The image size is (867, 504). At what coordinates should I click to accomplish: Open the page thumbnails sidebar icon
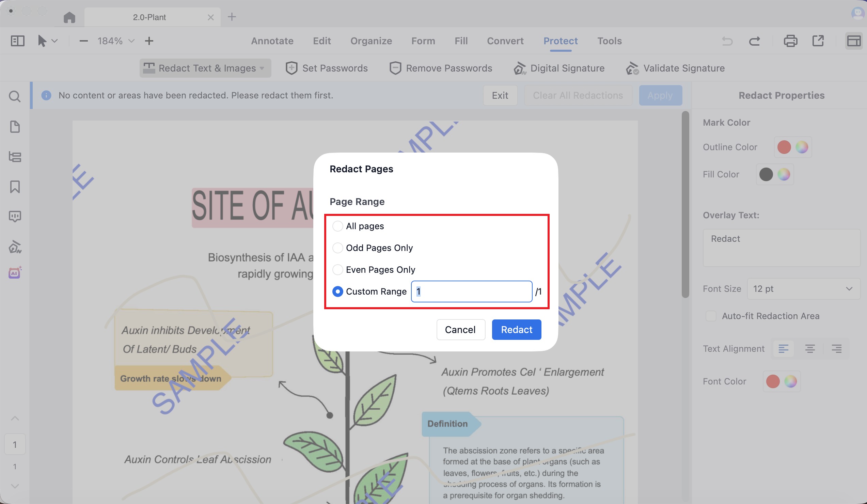15,127
